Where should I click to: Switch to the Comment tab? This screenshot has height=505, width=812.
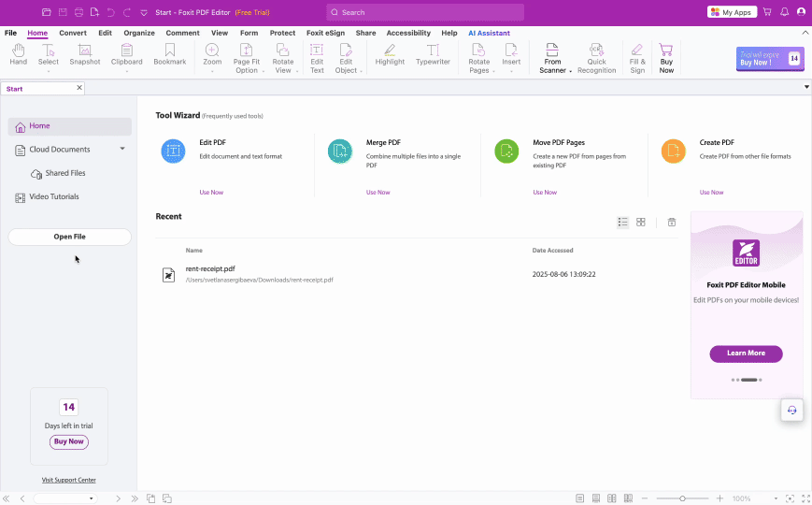183,33
